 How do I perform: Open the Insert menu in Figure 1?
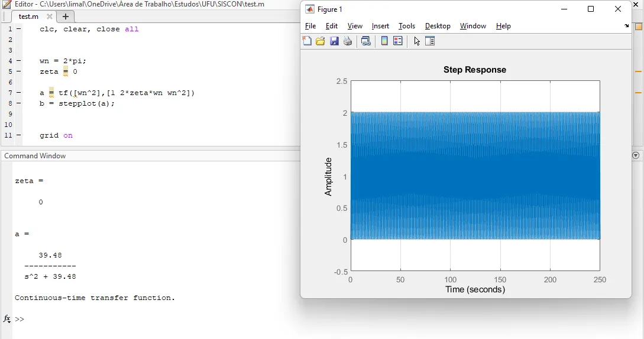point(380,26)
